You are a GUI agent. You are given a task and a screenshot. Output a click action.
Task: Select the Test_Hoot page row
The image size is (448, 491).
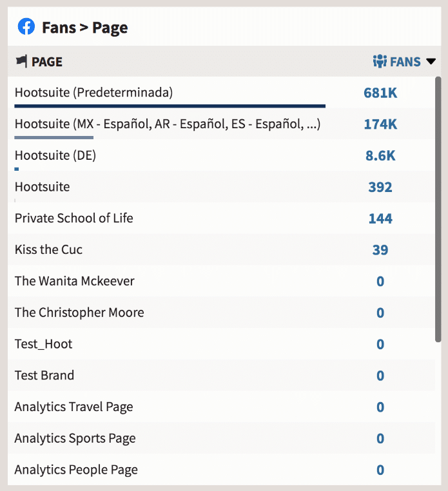pos(43,344)
